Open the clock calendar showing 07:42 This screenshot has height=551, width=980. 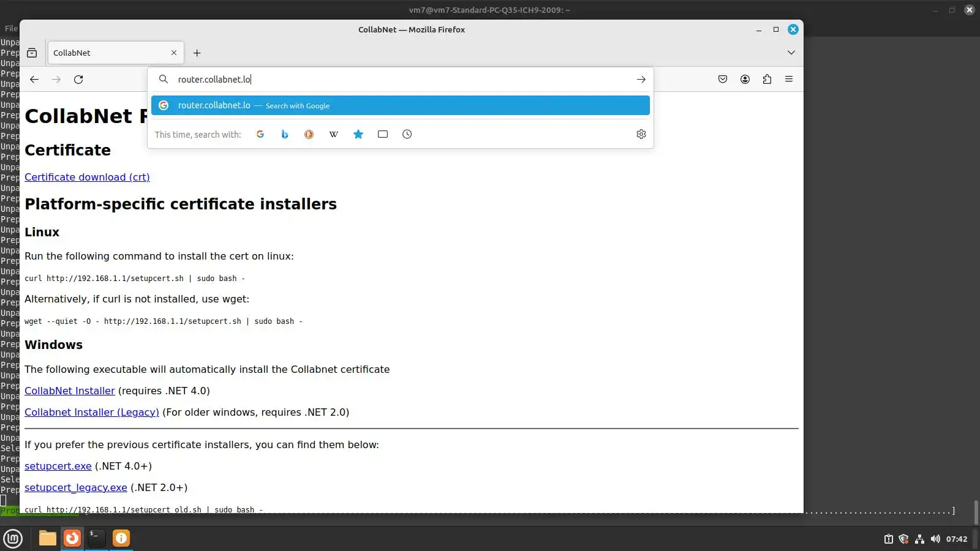tap(957, 539)
